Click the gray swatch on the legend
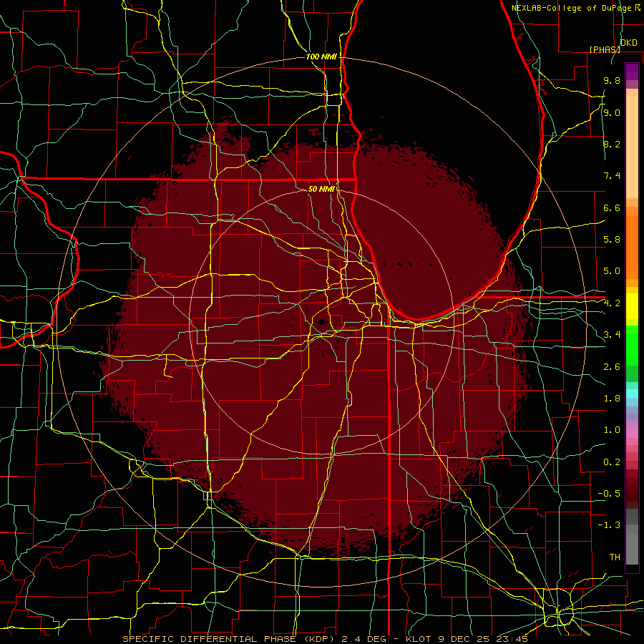The height and width of the screenshot is (644, 644). [632, 545]
